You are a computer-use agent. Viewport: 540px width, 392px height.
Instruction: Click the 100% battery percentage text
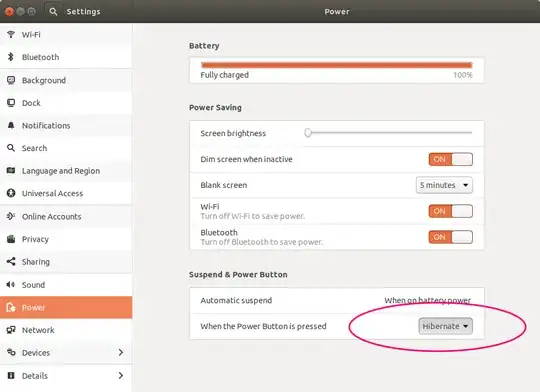(x=463, y=75)
